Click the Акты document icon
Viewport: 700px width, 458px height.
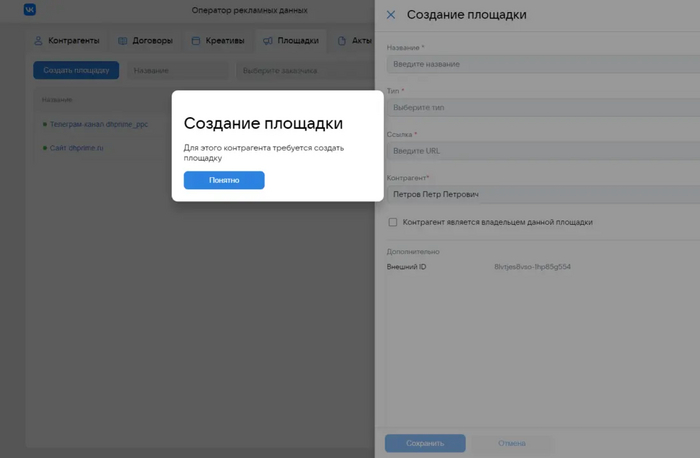click(342, 41)
